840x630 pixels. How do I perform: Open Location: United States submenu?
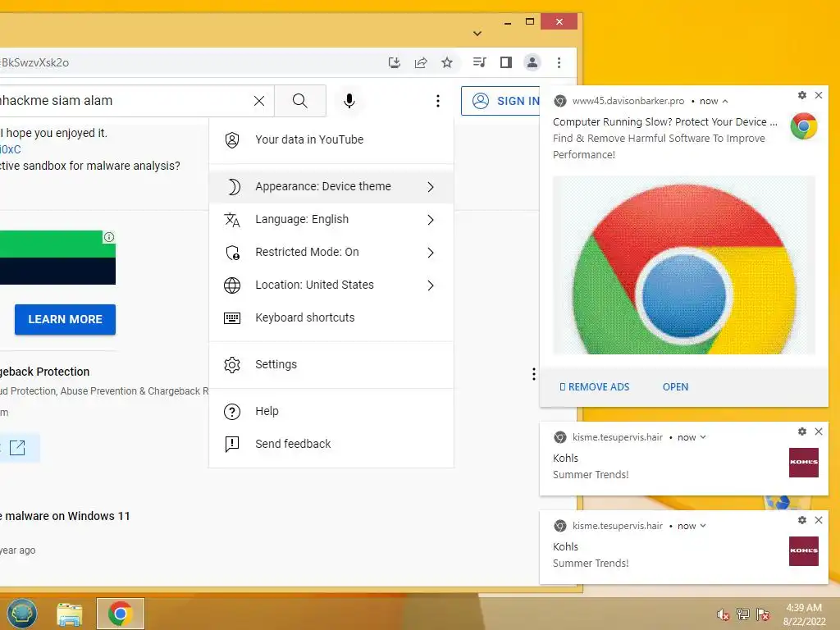(331, 285)
